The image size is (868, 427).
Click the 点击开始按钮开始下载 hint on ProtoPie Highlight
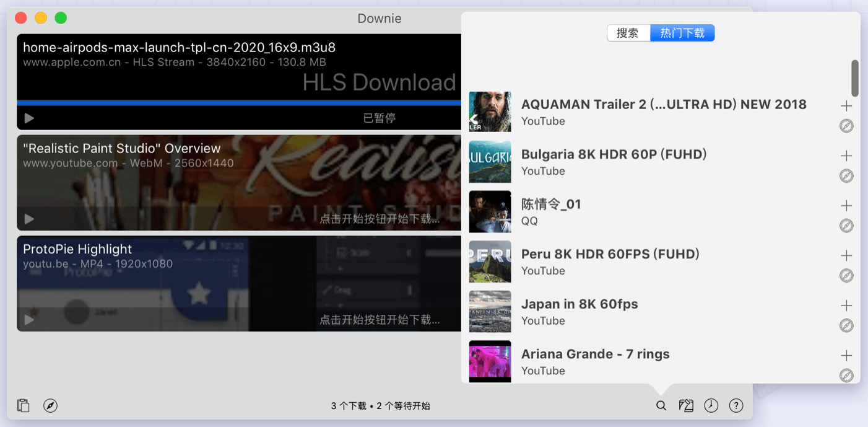coord(380,320)
